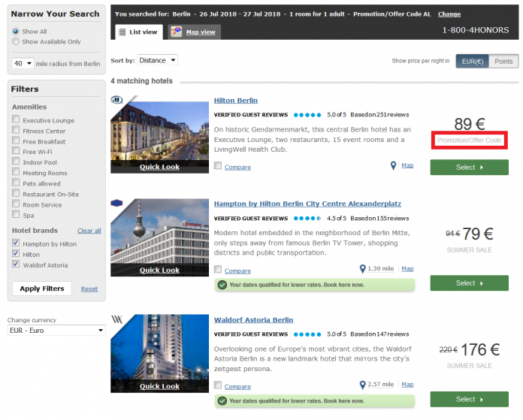This screenshot has width=523, height=420.
Task: Click the map pin next to 1.39 mile
Action: [x=362, y=269]
